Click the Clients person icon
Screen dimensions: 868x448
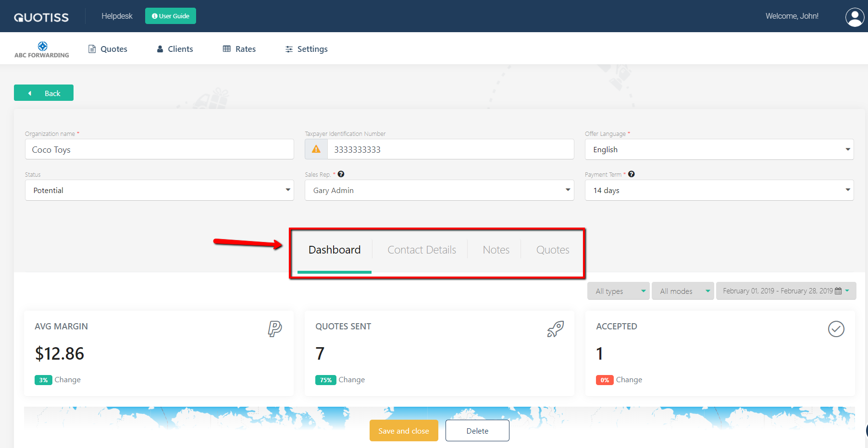(160, 48)
